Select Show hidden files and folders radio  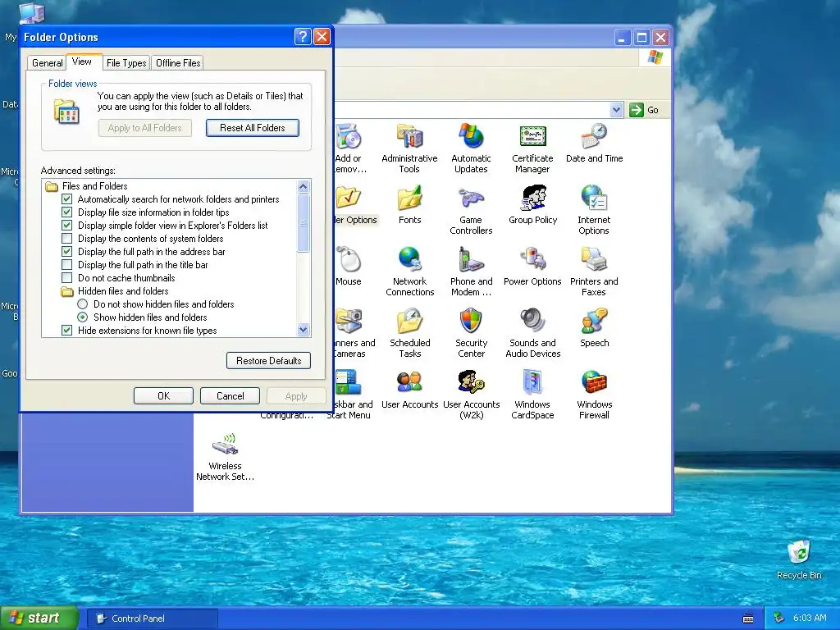point(83,317)
